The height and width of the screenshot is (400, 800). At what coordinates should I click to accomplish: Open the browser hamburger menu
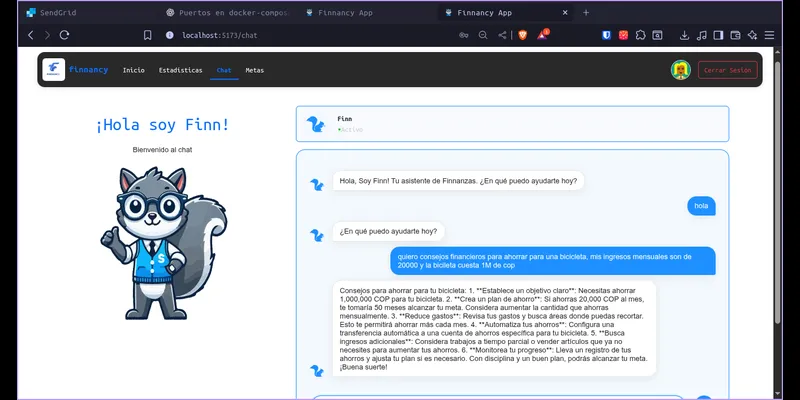[769, 35]
